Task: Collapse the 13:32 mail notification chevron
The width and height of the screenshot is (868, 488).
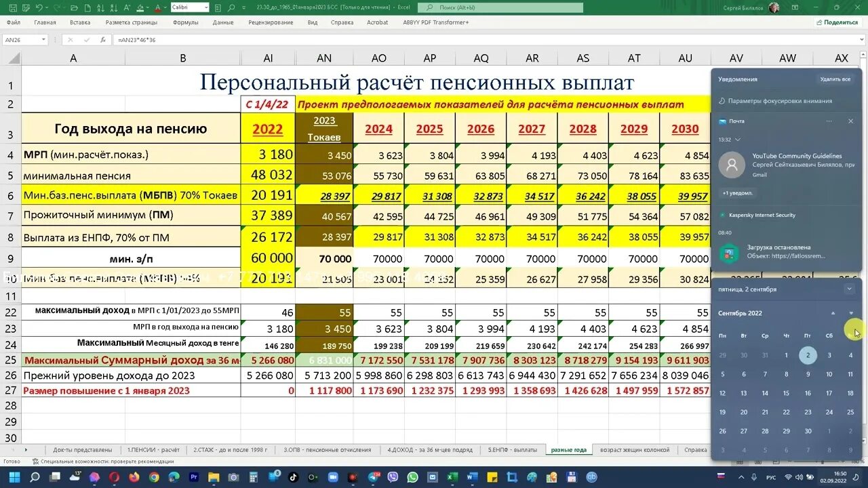Action: 738,140
